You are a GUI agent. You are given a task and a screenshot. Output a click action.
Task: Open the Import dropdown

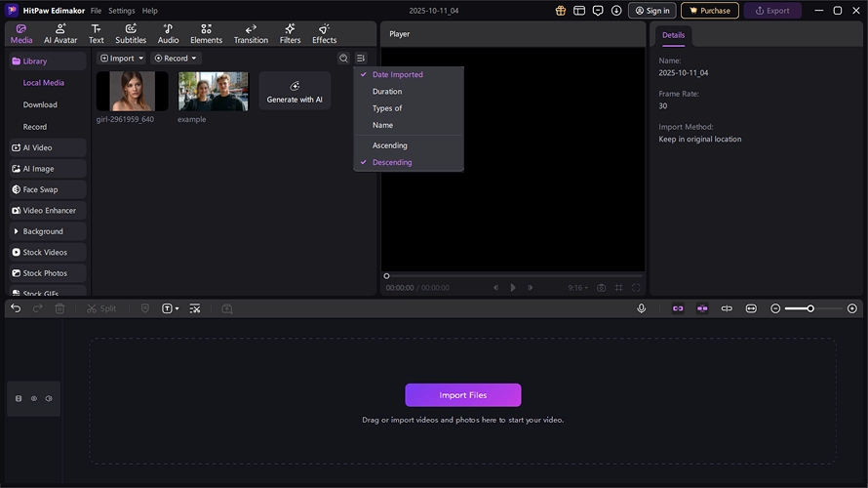[122, 59]
